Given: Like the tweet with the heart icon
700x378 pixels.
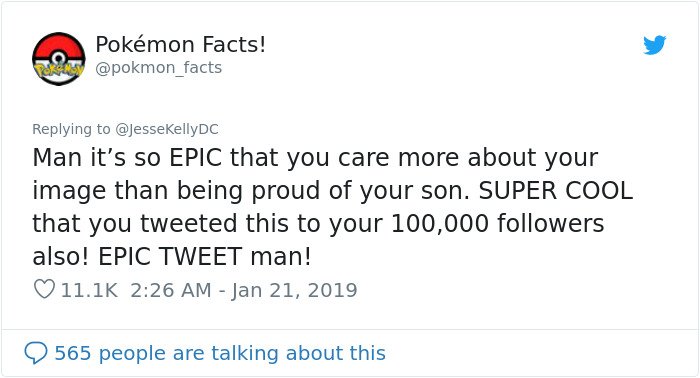Looking at the screenshot, I should click(x=45, y=289).
